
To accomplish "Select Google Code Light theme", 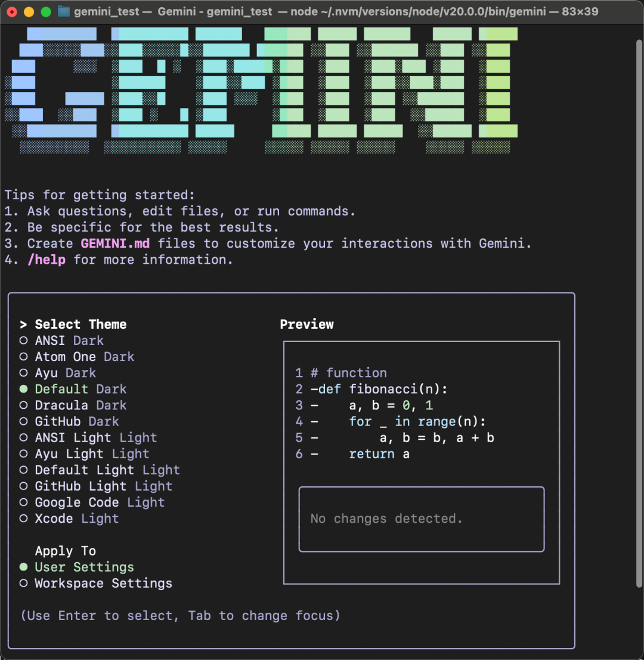I will tap(92, 502).
